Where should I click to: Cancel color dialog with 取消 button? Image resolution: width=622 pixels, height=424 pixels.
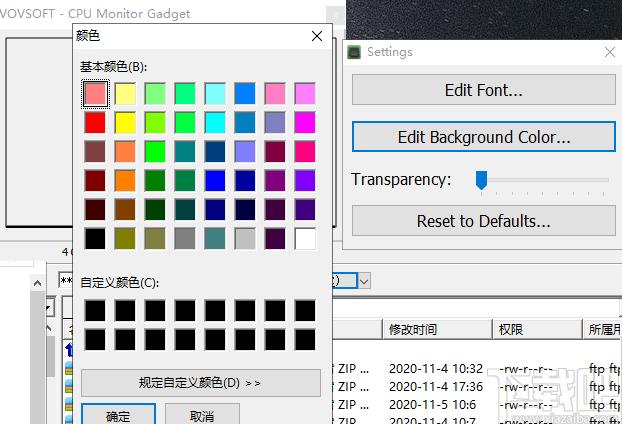click(202, 414)
